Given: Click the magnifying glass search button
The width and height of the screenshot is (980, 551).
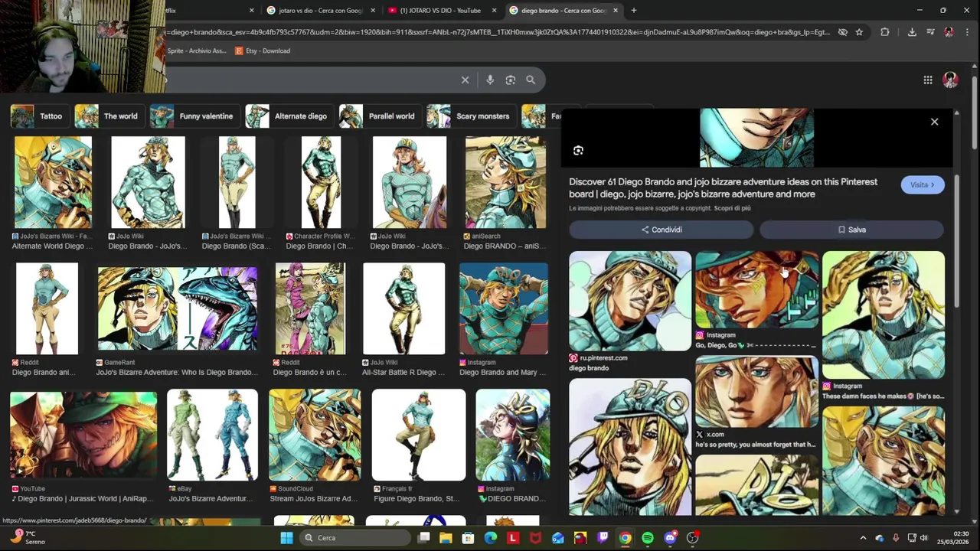Looking at the screenshot, I should click(531, 80).
